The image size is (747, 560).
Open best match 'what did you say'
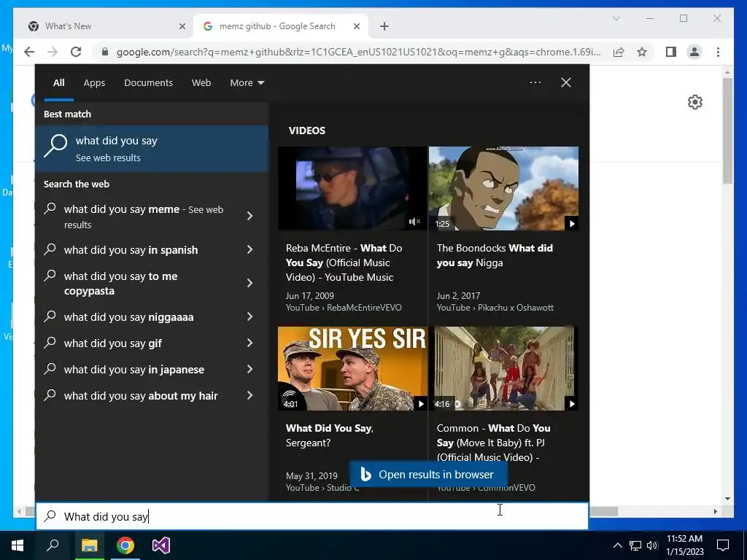coord(152,149)
